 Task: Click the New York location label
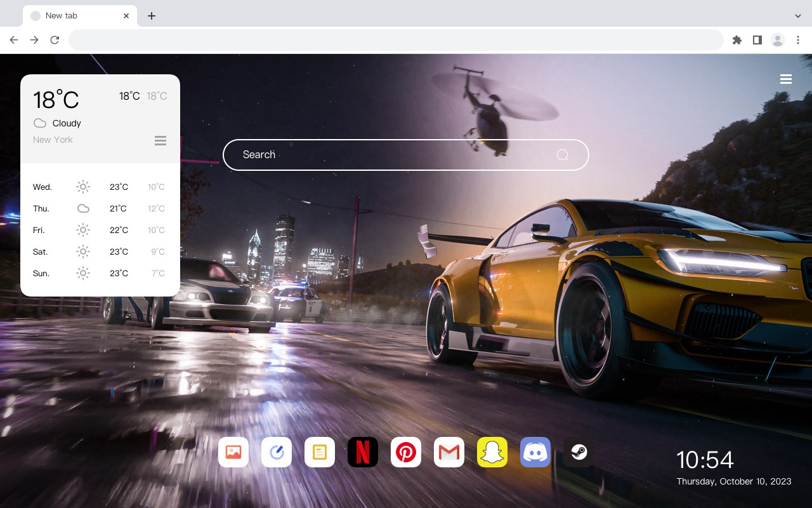point(53,140)
